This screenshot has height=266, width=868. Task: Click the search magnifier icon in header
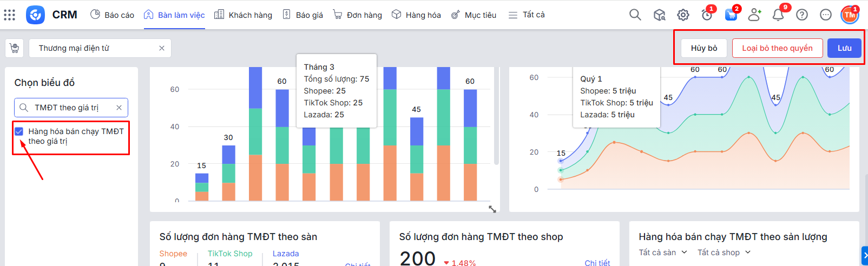(x=635, y=15)
